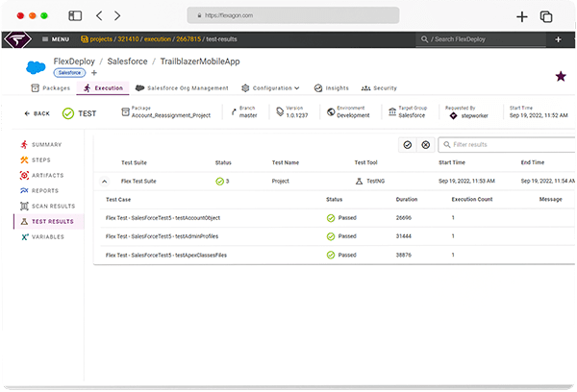Image resolution: width=577 pixels, height=392 pixels.
Task: Toggle the favorite star icon
Action: [x=561, y=77]
